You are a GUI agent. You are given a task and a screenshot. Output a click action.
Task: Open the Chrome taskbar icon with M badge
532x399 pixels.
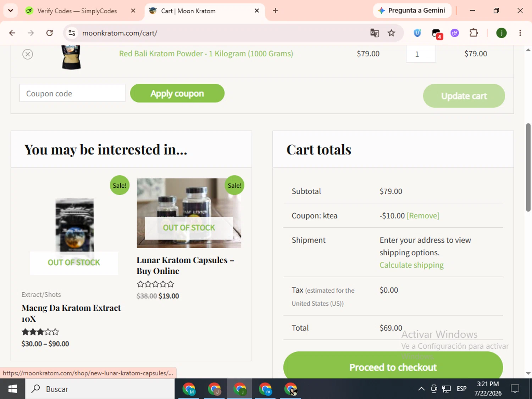[189, 389]
